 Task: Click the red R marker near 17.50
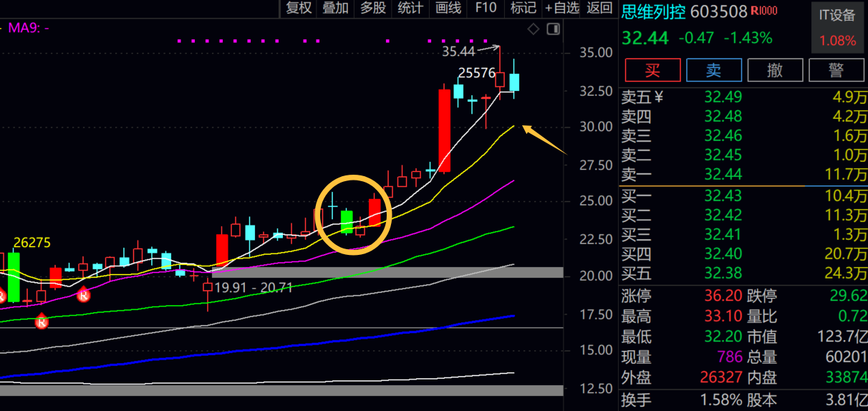pyautogui.click(x=42, y=322)
